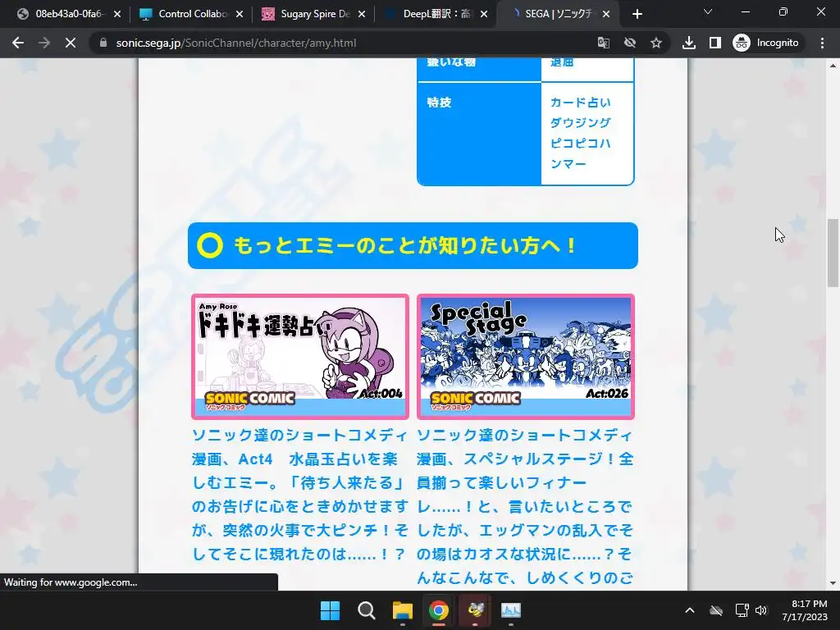Screen dimensions: 840x630
Task: Click the page scrollbar up arrow
Action: [833, 66]
